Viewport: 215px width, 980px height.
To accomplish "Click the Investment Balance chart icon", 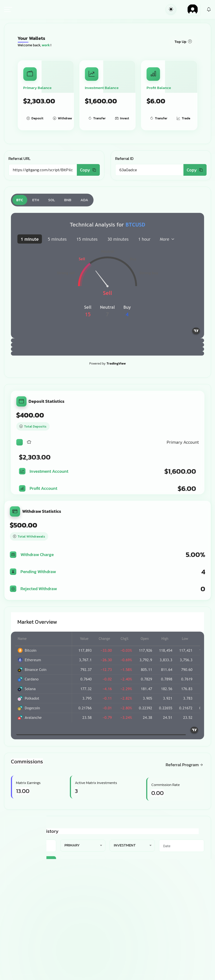I will point(92,74).
